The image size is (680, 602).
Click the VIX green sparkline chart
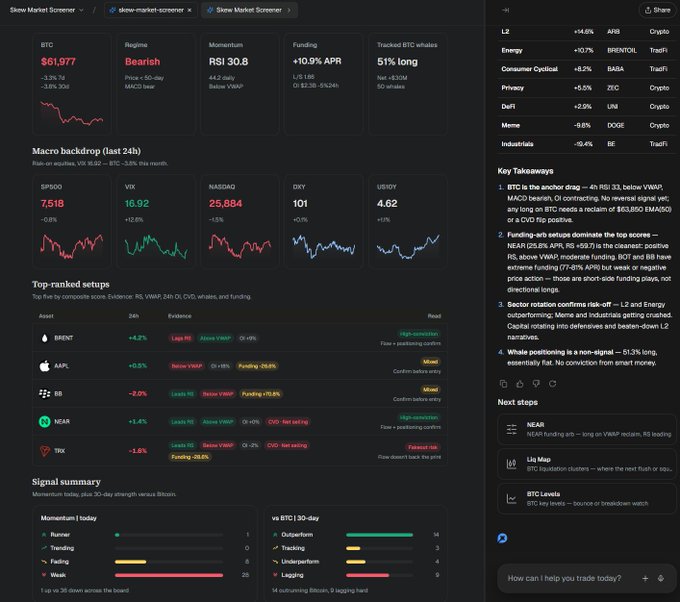[156, 246]
